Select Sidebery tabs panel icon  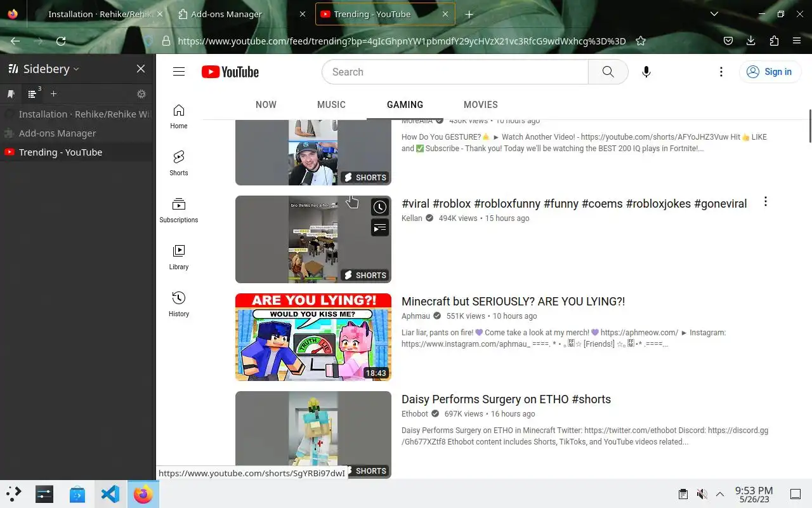[x=32, y=94]
